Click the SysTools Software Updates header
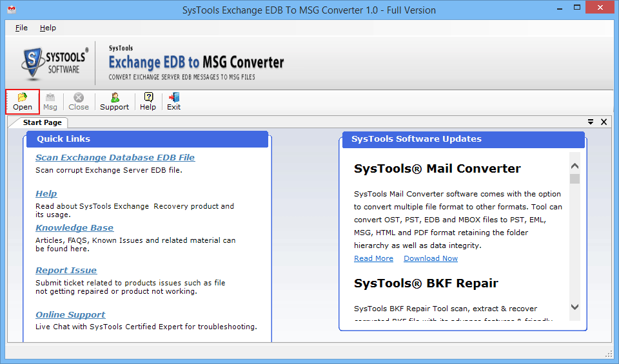Screen dimensions: 619x364 [x=463, y=139]
